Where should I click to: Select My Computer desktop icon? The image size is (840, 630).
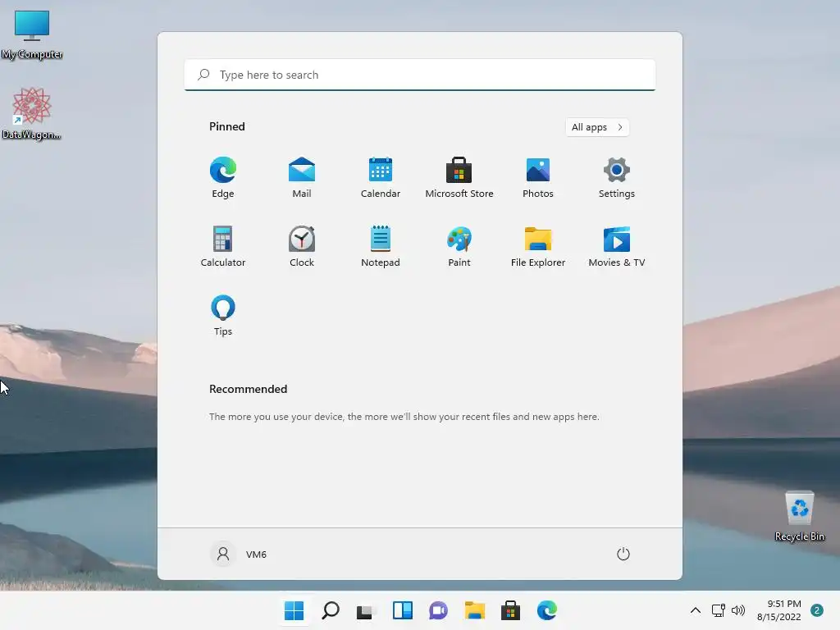coord(32,34)
